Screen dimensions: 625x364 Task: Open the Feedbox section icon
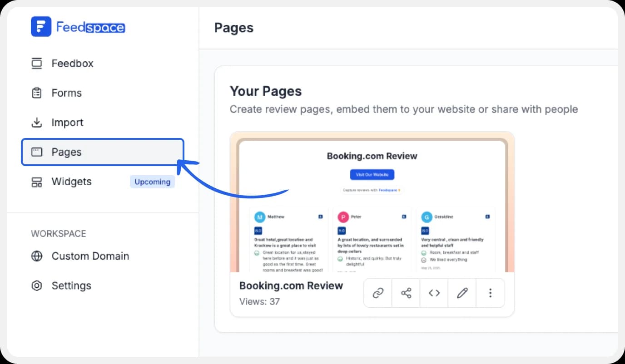pyautogui.click(x=36, y=63)
